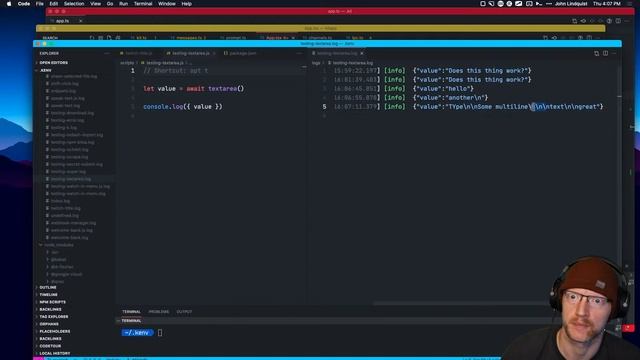Open speak-text.js.log in the Explorer
Screen dimensions: 640x360
click(x=67, y=98)
